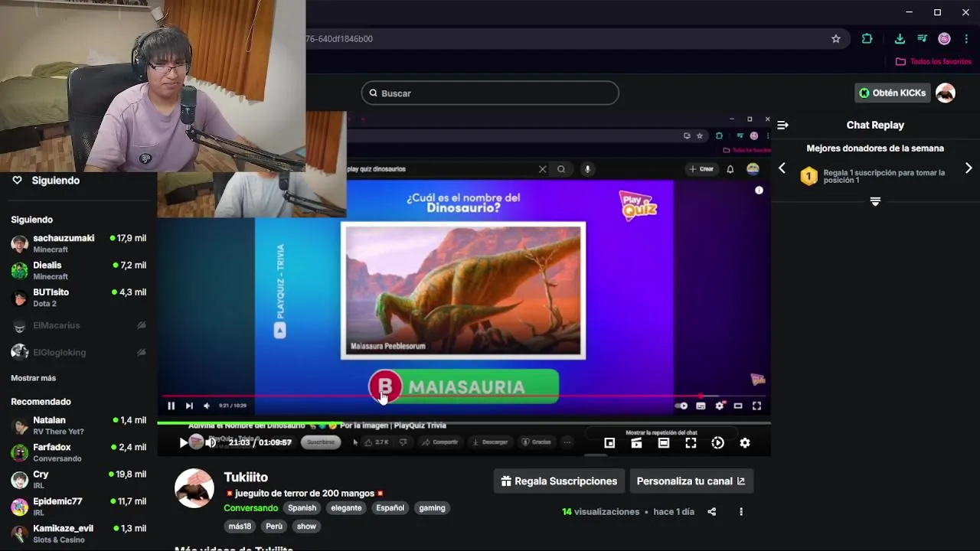Screen dimensions: 980x551
Task: Open Kick player settings gear
Action: click(744, 442)
